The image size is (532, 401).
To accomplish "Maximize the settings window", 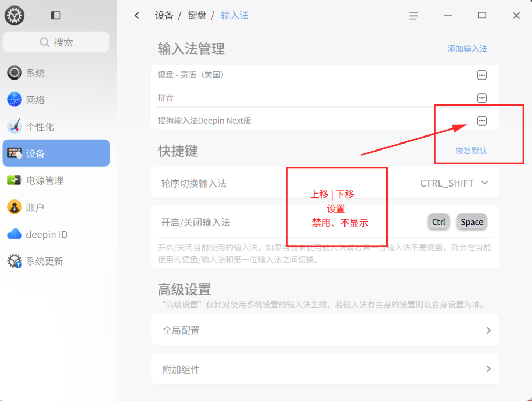I will [482, 15].
